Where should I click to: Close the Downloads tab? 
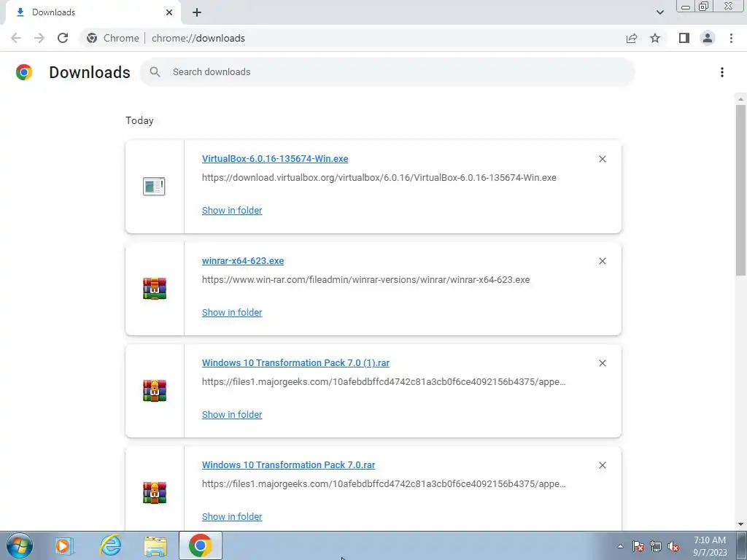pyautogui.click(x=169, y=12)
